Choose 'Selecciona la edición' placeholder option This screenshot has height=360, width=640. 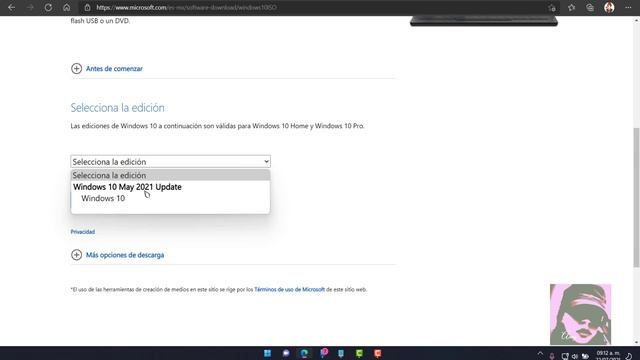coord(170,175)
